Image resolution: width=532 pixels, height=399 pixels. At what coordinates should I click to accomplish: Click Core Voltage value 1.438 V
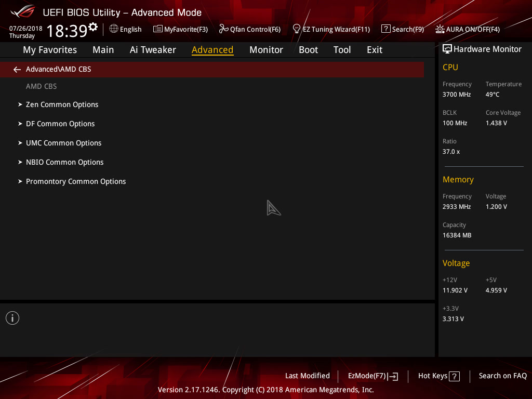click(x=496, y=123)
